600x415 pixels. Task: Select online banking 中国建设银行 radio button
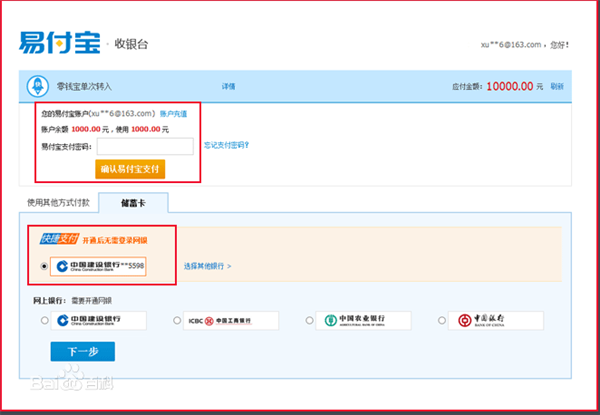(x=45, y=320)
